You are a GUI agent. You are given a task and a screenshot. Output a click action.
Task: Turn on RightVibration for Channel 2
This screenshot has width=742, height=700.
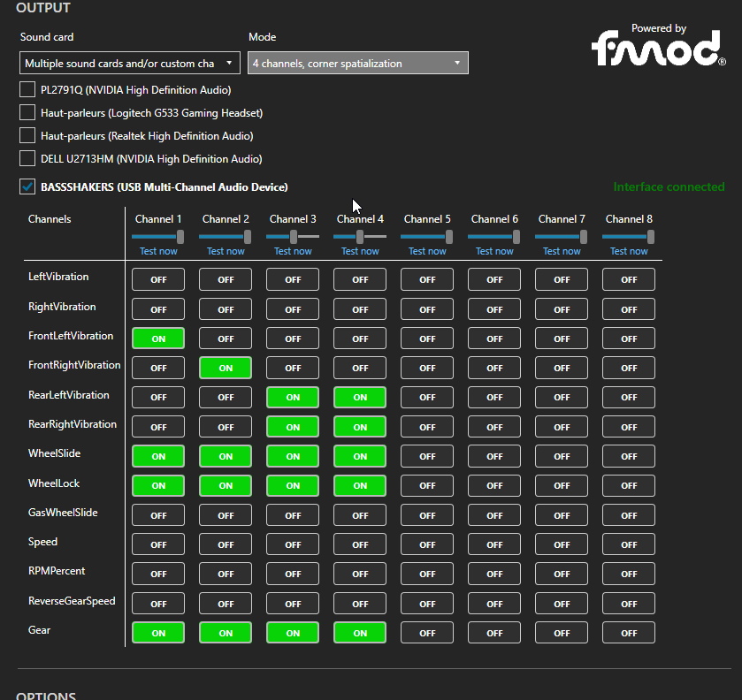[x=226, y=310]
